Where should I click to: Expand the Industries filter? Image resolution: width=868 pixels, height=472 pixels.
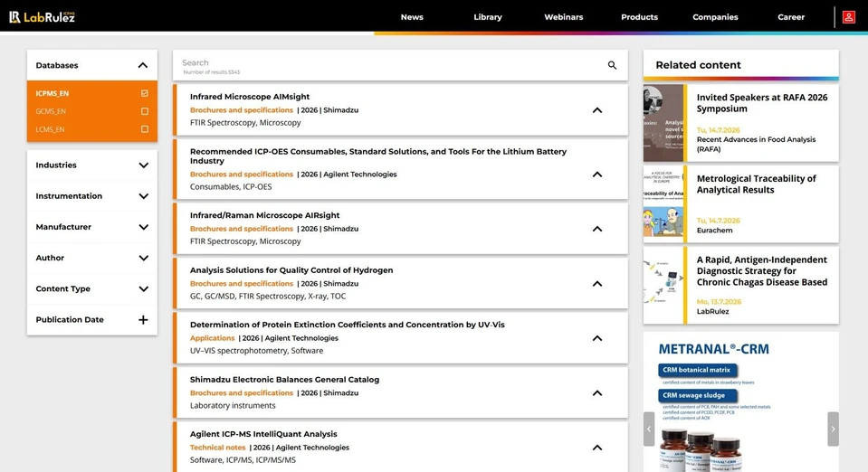click(92, 165)
